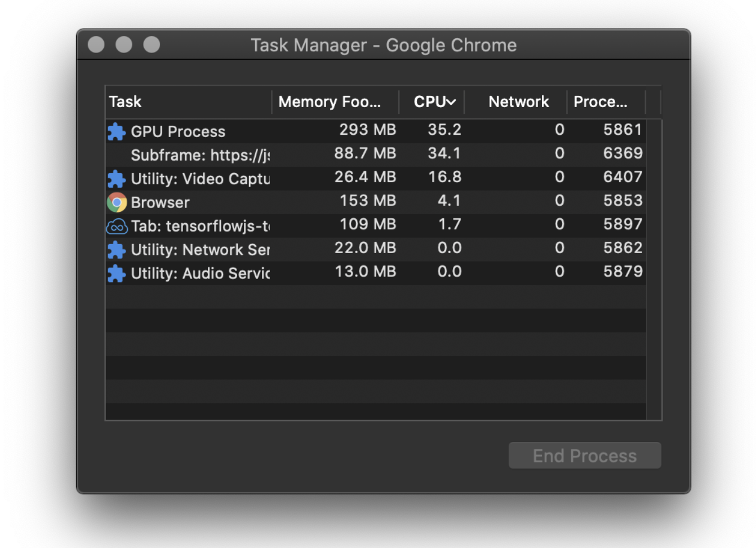Sort by Task column header
This screenshot has width=756, height=548.
coord(125,102)
